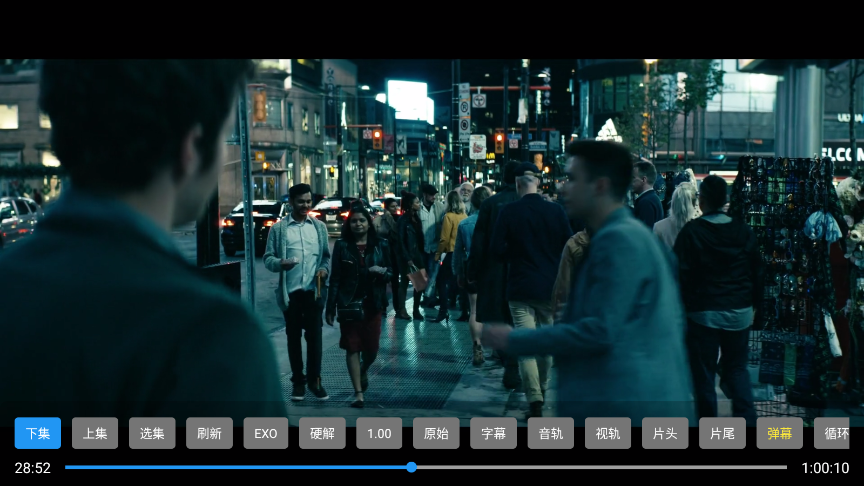Open the 选集 episode selection list
This screenshot has width=864, height=486.
click(152, 433)
